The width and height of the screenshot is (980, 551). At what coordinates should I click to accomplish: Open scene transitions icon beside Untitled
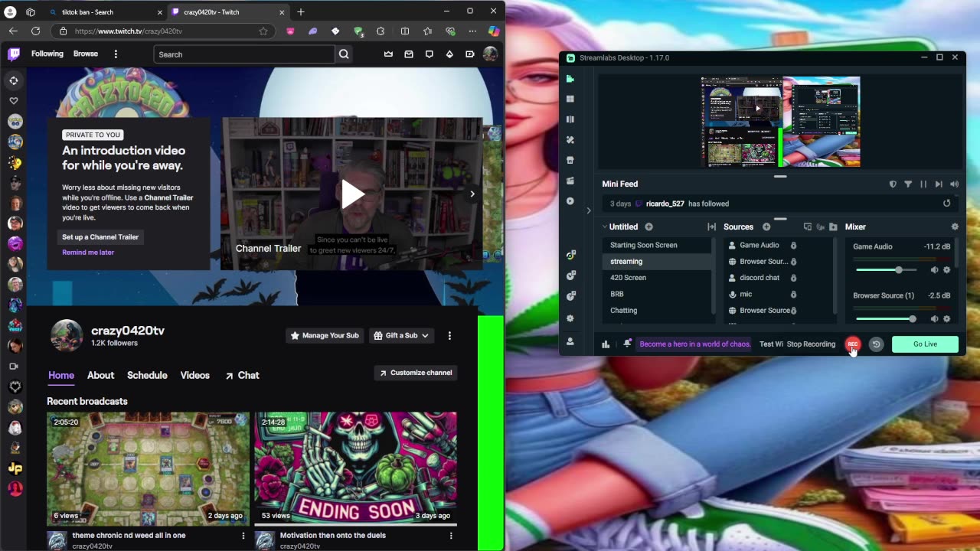coord(711,227)
